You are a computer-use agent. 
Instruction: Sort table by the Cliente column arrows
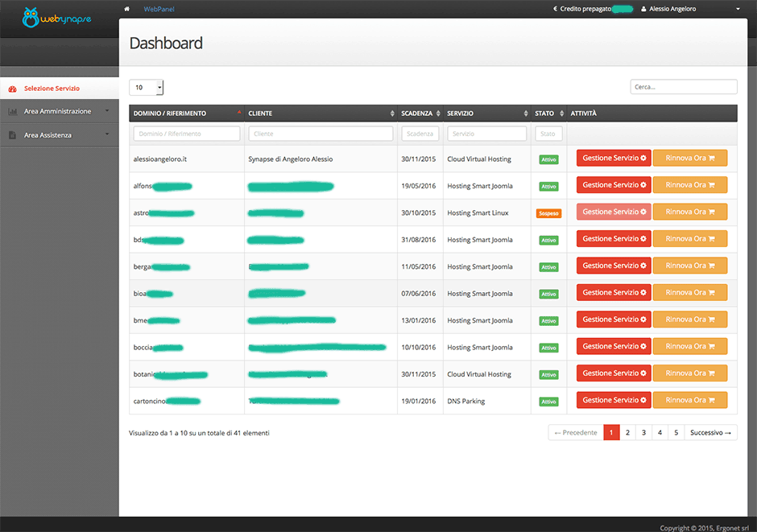[x=392, y=113]
